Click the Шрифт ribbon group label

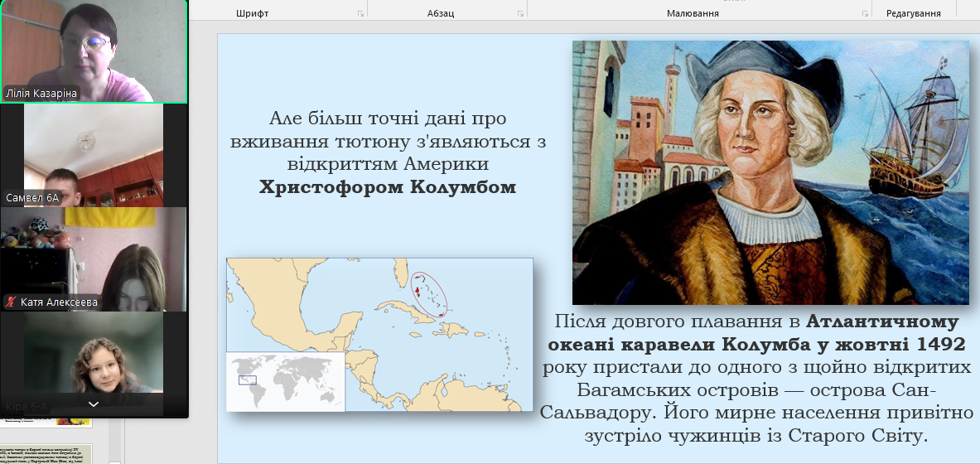click(x=253, y=13)
